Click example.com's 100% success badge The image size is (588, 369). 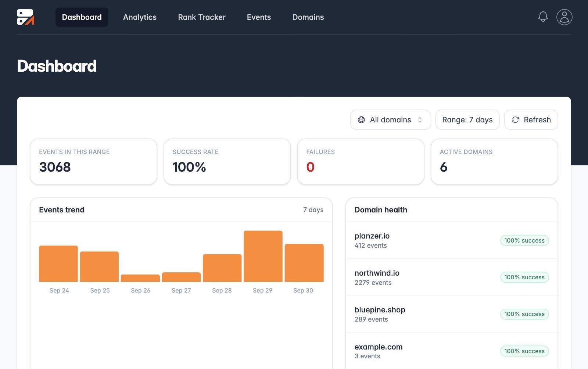[524, 351]
